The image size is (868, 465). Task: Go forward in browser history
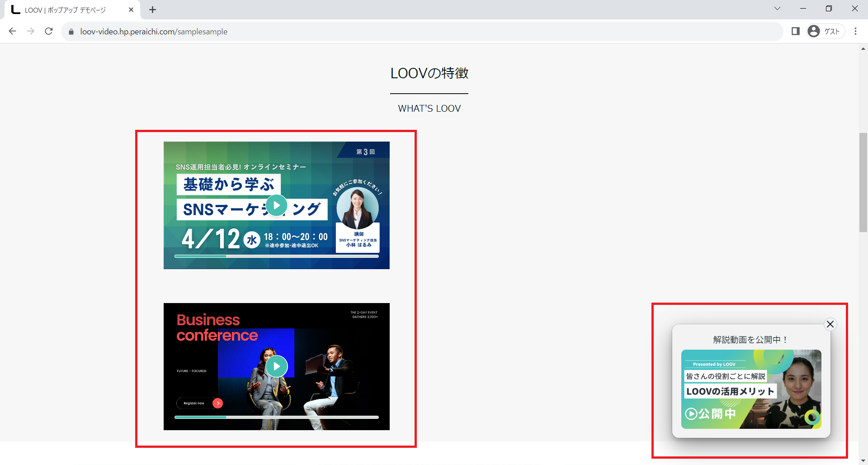tap(31, 31)
